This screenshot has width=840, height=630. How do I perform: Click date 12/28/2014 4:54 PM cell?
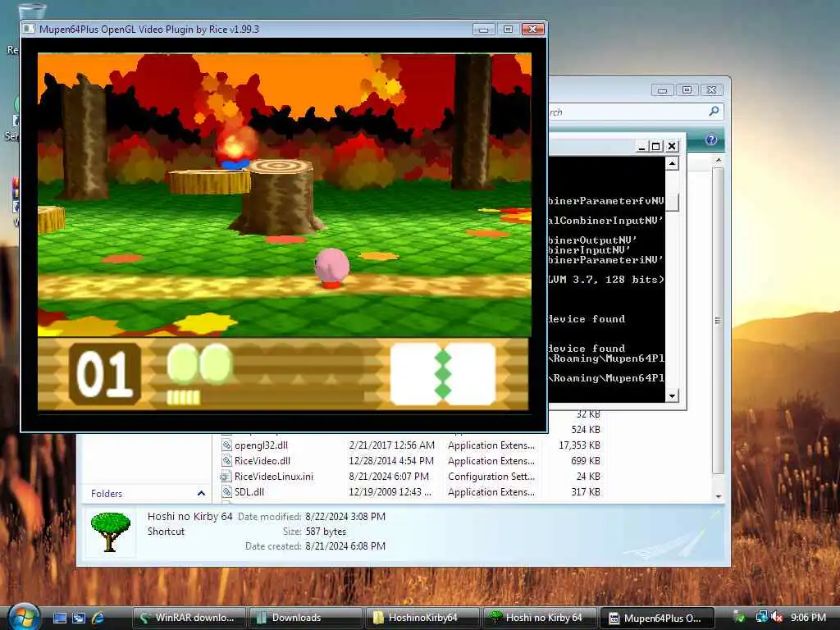391,461
